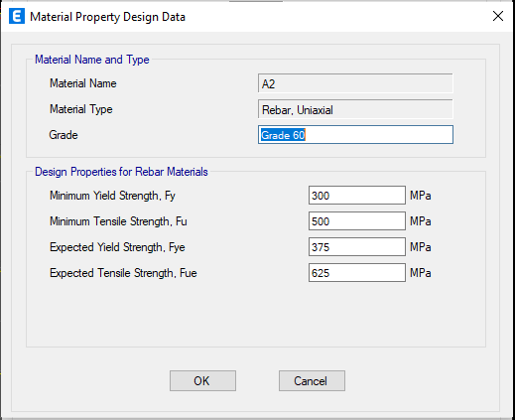Click the Material Type field Rebar, Uniaxial
Image resolution: width=515 pixels, height=420 pixels.
[x=355, y=109]
